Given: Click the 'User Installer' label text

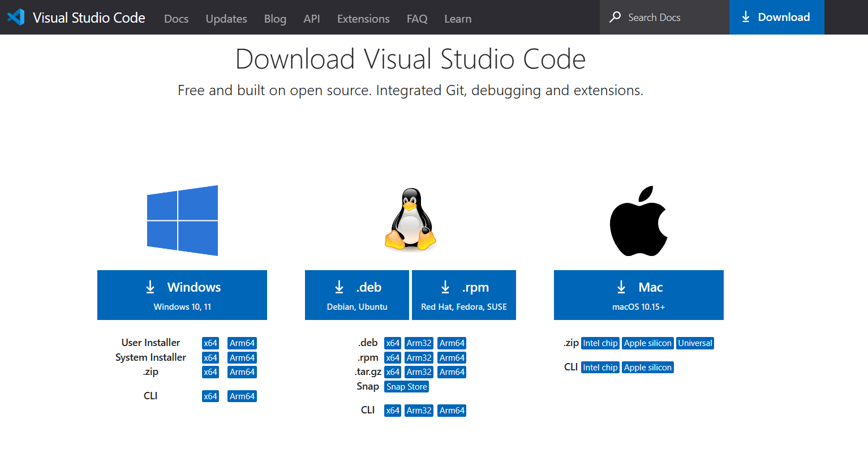Looking at the screenshot, I should point(151,343).
